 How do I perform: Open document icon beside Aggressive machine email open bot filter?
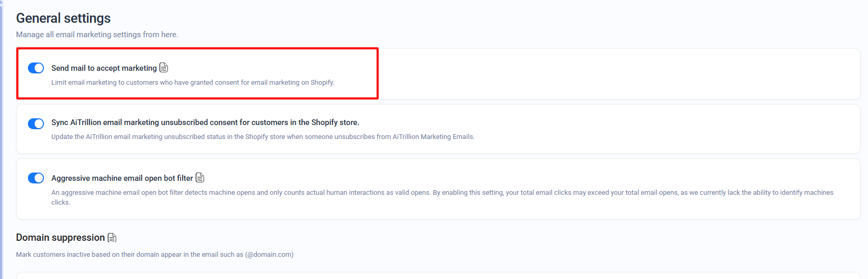pyautogui.click(x=200, y=178)
